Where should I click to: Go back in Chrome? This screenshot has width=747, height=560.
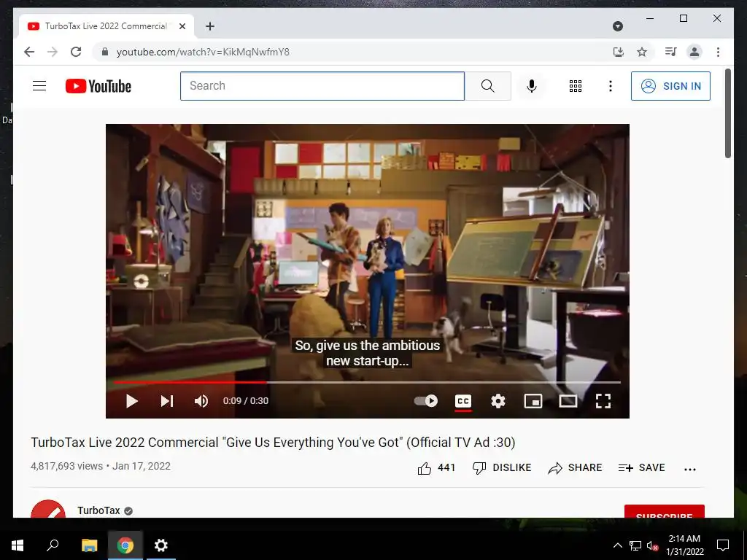[x=29, y=52]
